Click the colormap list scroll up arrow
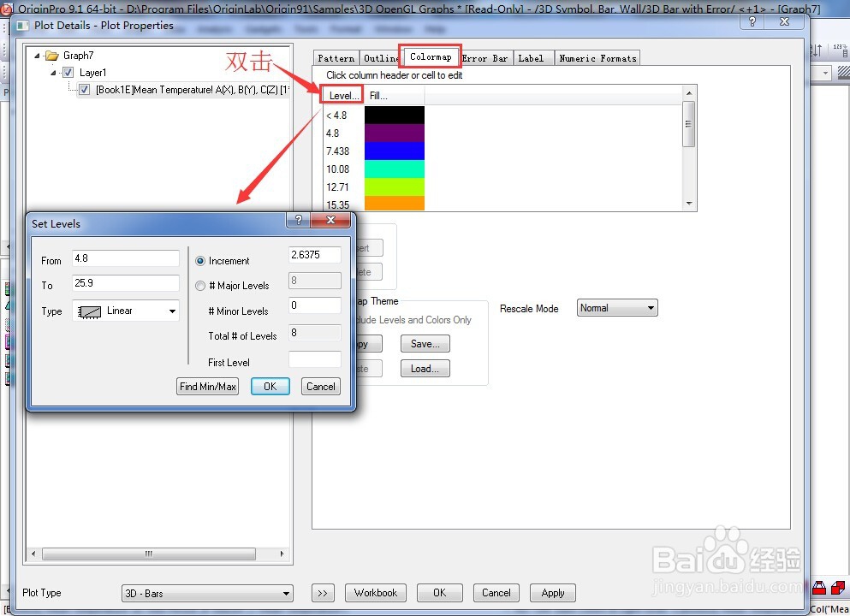Screen dimensions: 850x616 pos(689,93)
